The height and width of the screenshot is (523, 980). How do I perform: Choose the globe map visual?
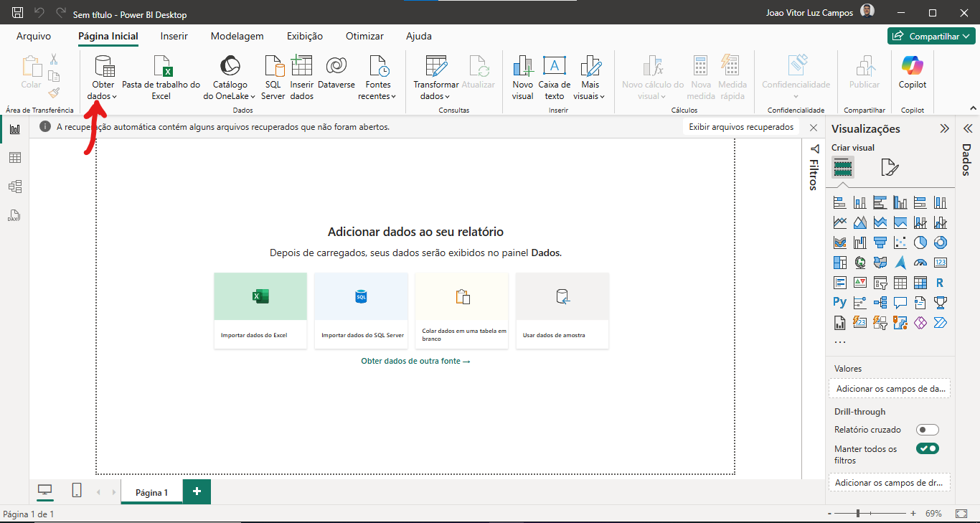pos(860,263)
